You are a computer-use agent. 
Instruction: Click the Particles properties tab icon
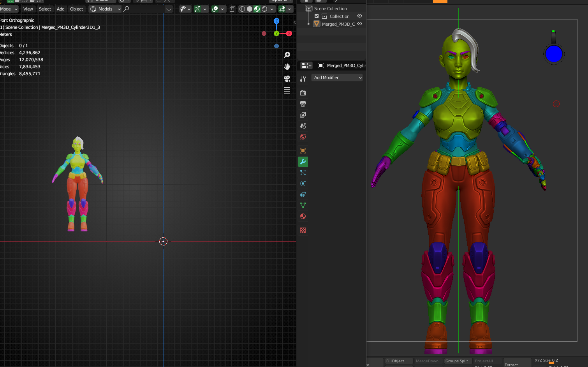303,173
